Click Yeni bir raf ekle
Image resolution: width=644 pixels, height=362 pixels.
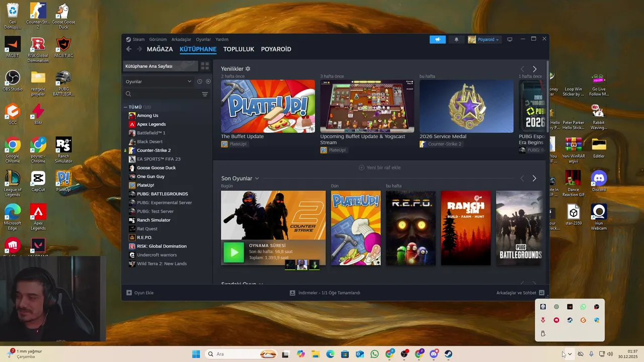pos(379,167)
